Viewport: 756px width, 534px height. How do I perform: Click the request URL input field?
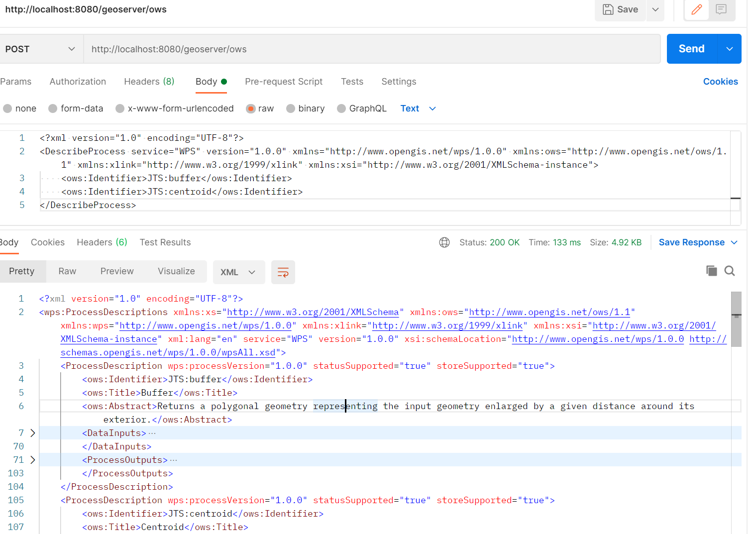[x=371, y=49]
